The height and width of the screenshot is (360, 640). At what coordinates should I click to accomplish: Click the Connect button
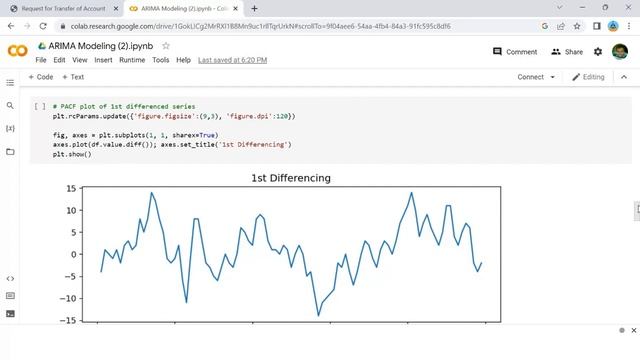click(531, 77)
